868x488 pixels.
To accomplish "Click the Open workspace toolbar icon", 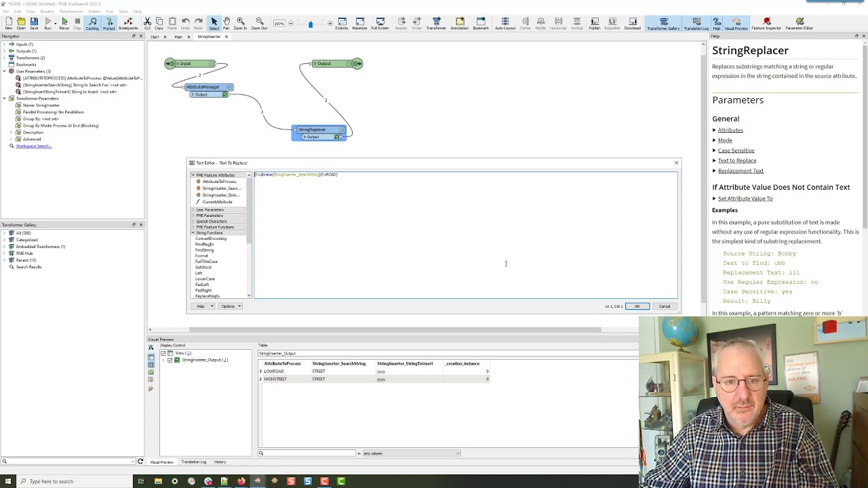I will tap(21, 24).
